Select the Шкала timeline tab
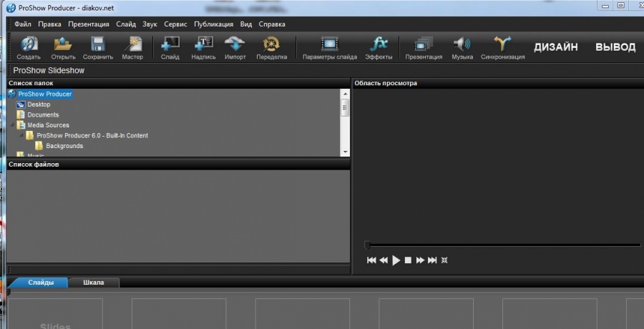The height and width of the screenshot is (329, 644). (94, 283)
